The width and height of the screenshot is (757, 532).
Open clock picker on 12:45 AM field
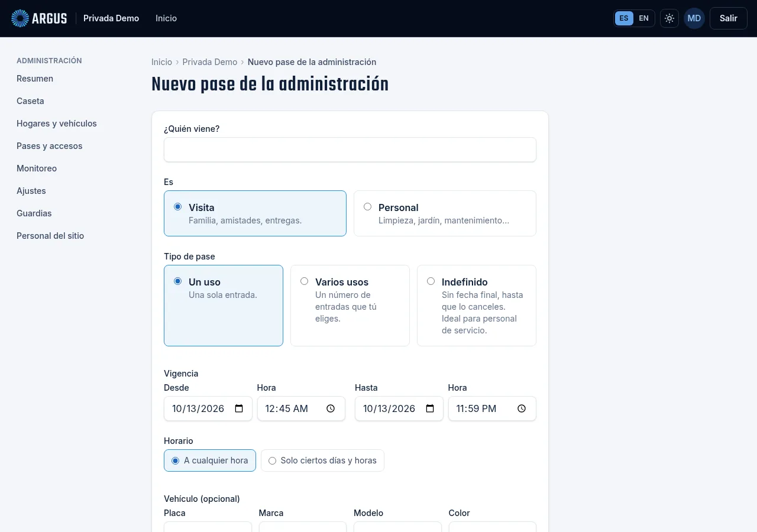331,408
